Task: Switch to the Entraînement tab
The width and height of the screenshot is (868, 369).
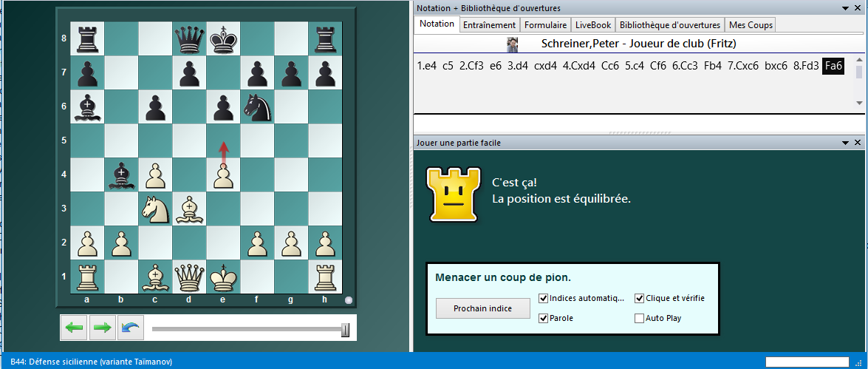Action: (489, 25)
